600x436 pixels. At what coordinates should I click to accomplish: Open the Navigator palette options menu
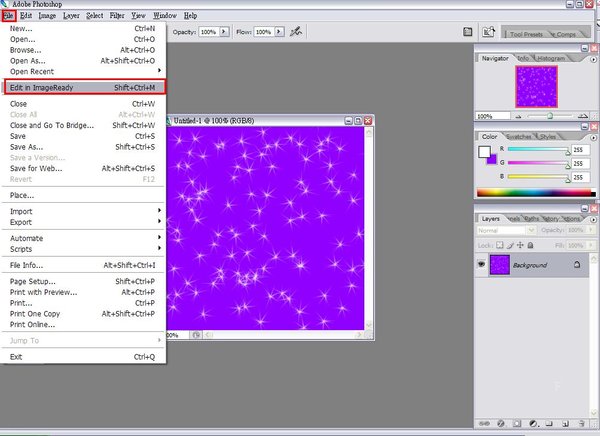pyautogui.click(x=593, y=59)
